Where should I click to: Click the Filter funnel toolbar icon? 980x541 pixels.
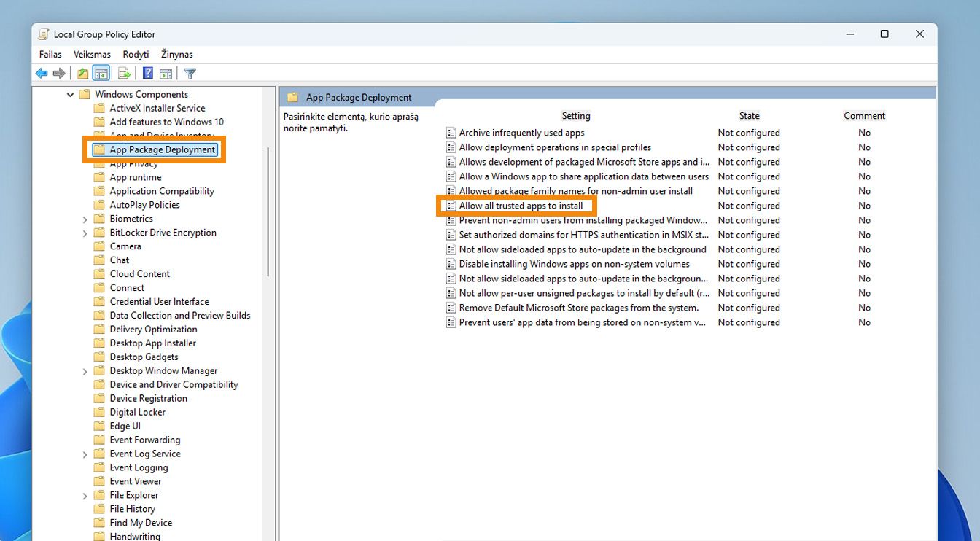(190, 74)
